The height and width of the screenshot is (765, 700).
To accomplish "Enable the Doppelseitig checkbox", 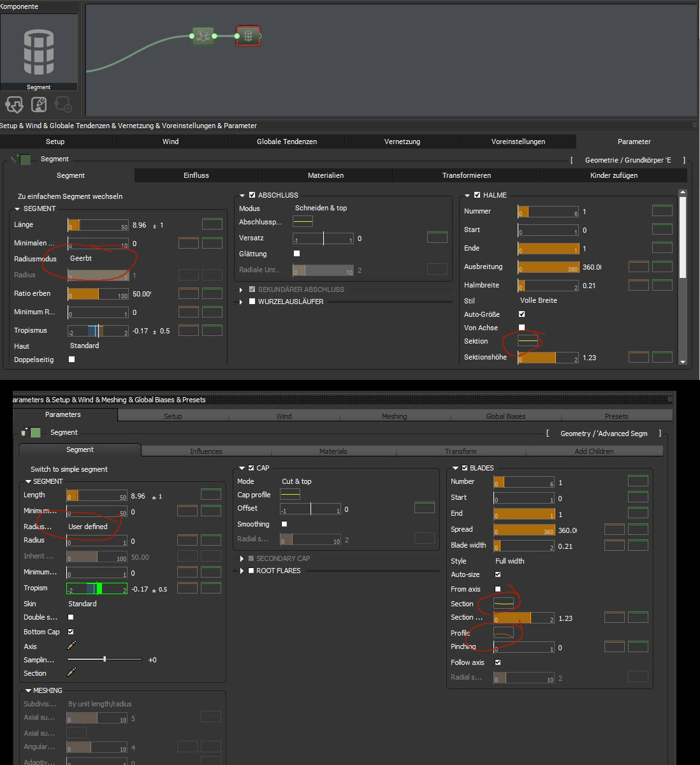I will tap(71, 360).
